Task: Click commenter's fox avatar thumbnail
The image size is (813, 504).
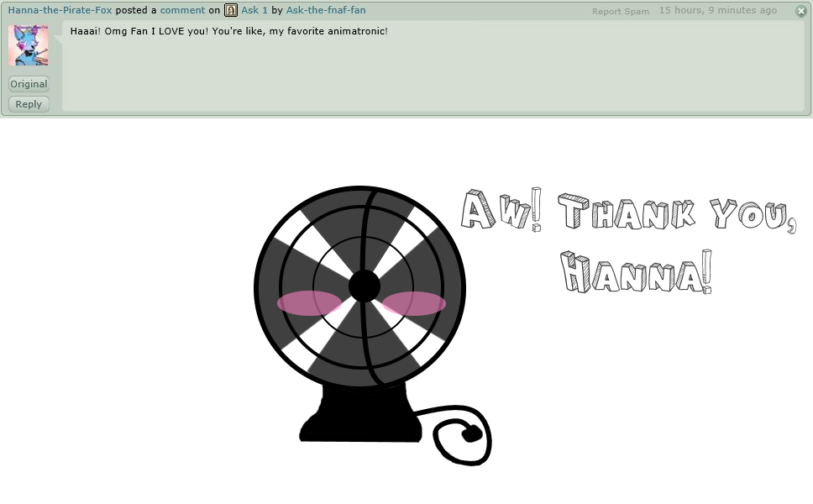Action: 29,45
